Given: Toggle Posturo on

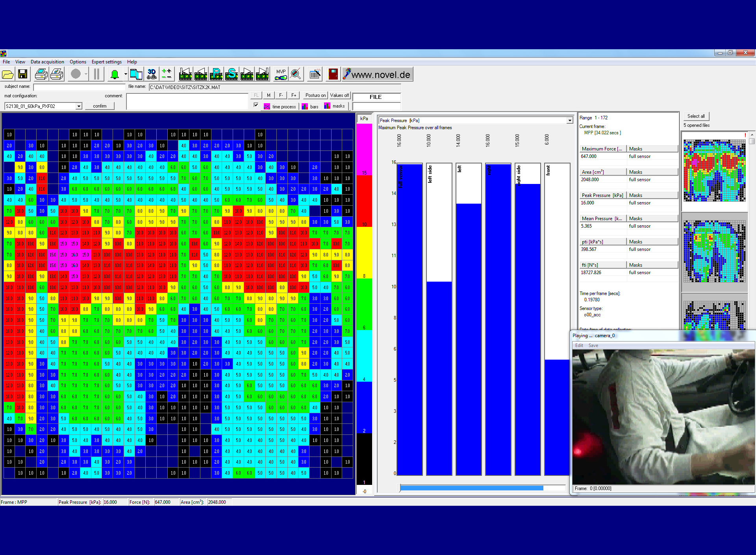Looking at the screenshot, I should point(315,95).
